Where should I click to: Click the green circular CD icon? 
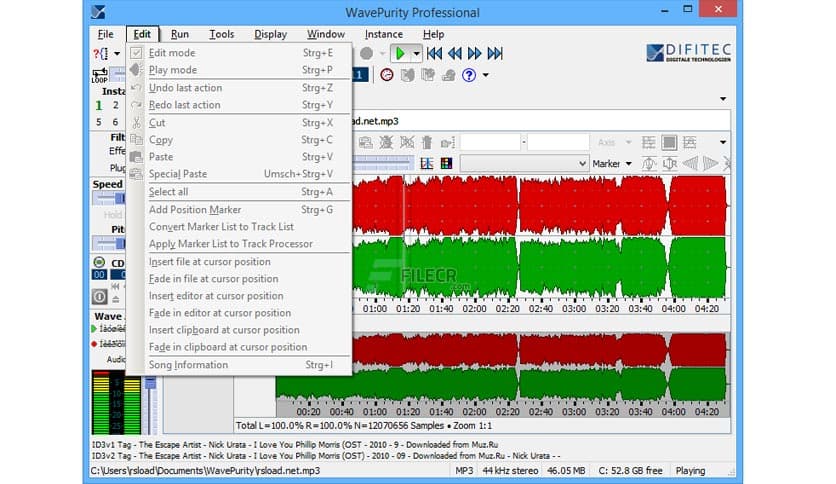click(99, 262)
